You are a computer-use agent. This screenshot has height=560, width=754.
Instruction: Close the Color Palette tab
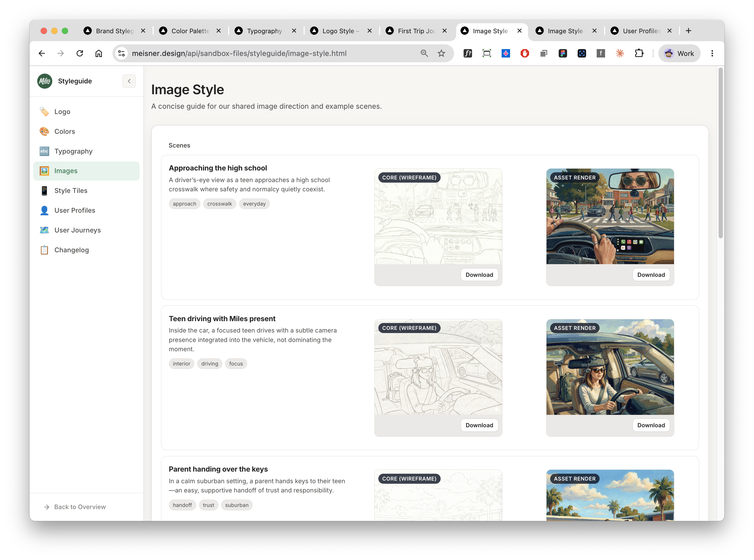point(219,31)
